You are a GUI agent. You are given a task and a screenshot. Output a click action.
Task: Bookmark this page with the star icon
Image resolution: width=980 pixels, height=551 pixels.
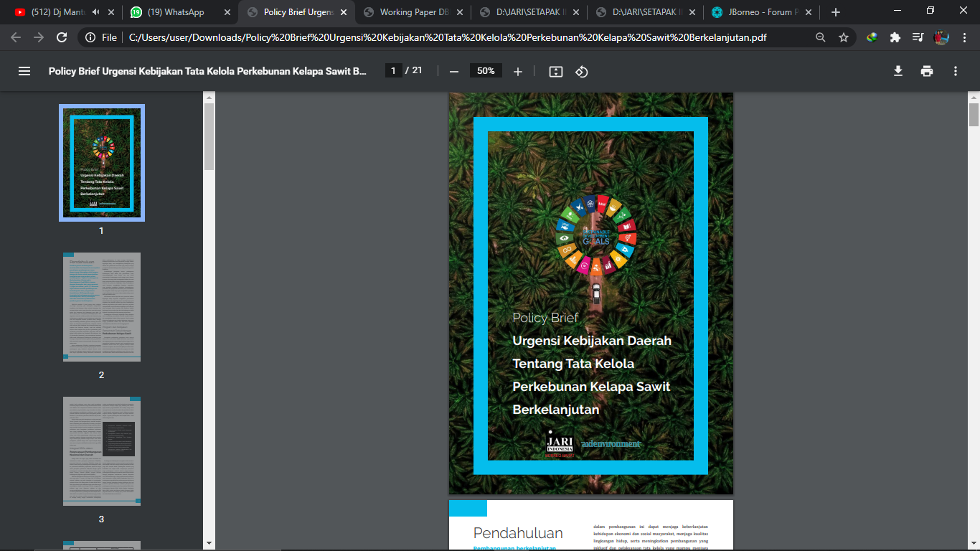pyautogui.click(x=844, y=37)
